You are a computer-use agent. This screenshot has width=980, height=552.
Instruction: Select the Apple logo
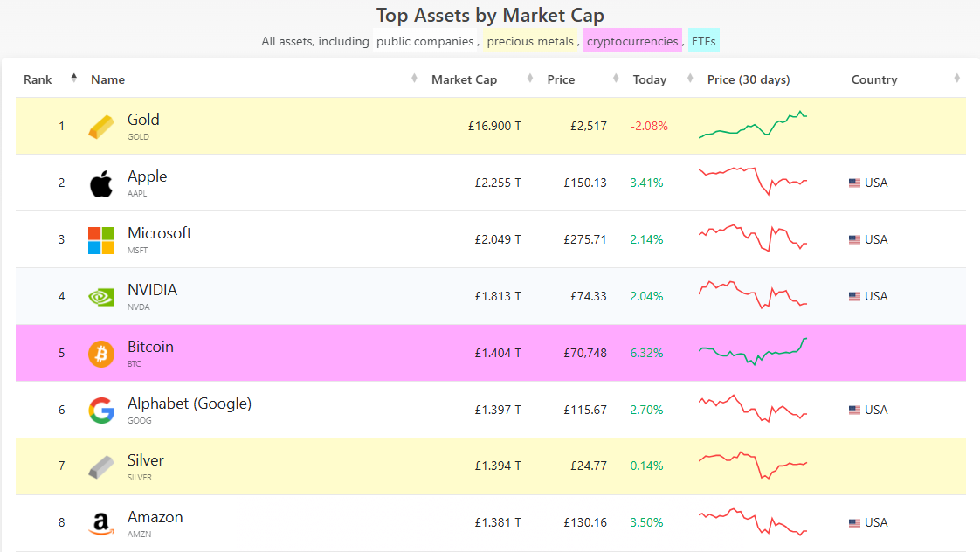click(x=100, y=182)
